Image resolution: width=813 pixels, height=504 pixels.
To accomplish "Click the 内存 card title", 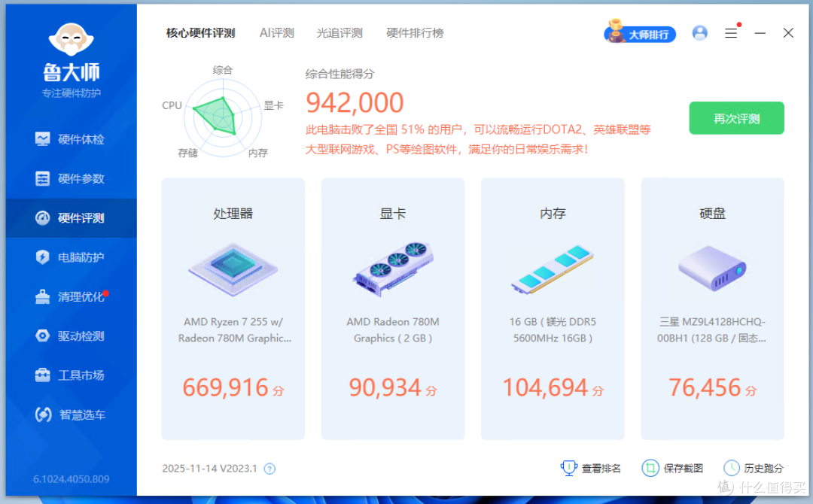I will click(553, 214).
